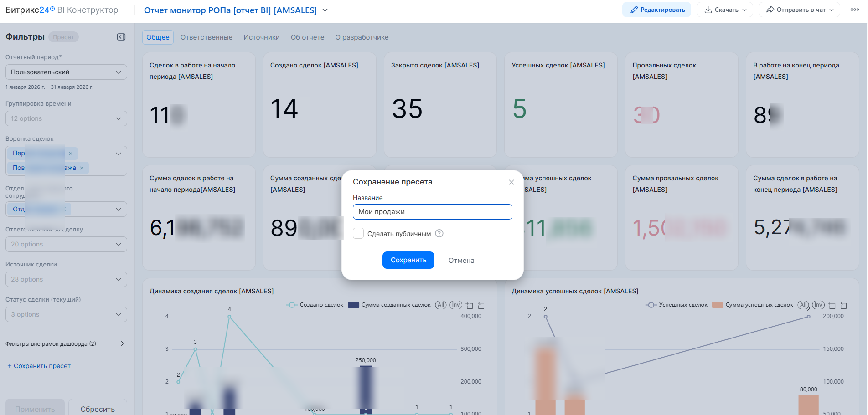Open the three-dots more options menu
This screenshot has width=868, height=415.
coord(854,10)
